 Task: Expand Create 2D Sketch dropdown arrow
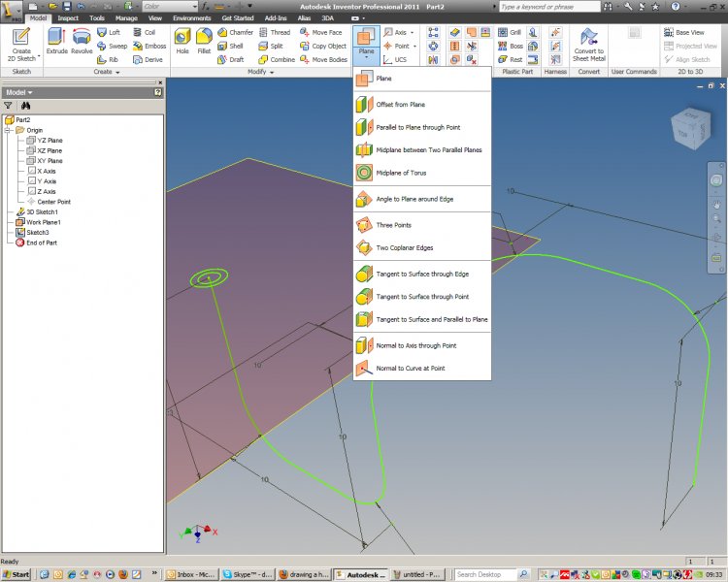(x=39, y=55)
